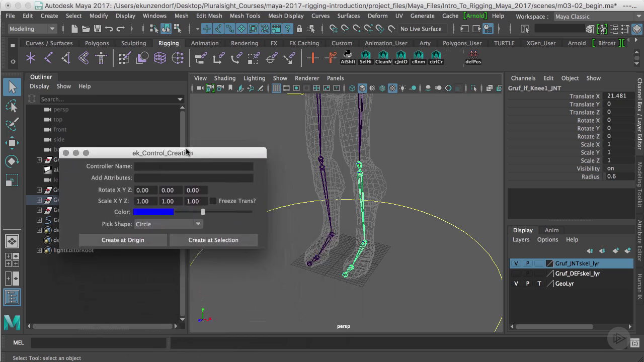Click the Parent Constraint shelf icon
The image size is (644, 362).
[201, 58]
